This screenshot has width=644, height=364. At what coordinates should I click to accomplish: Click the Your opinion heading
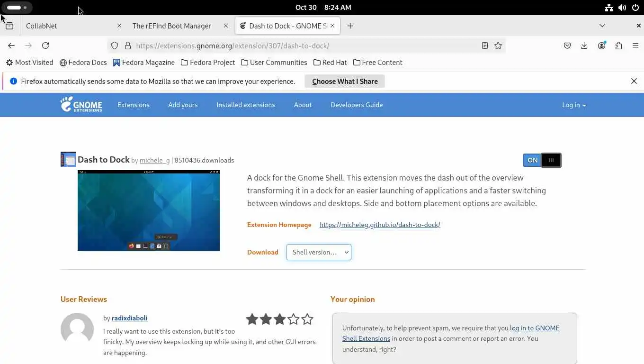(353, 299)
